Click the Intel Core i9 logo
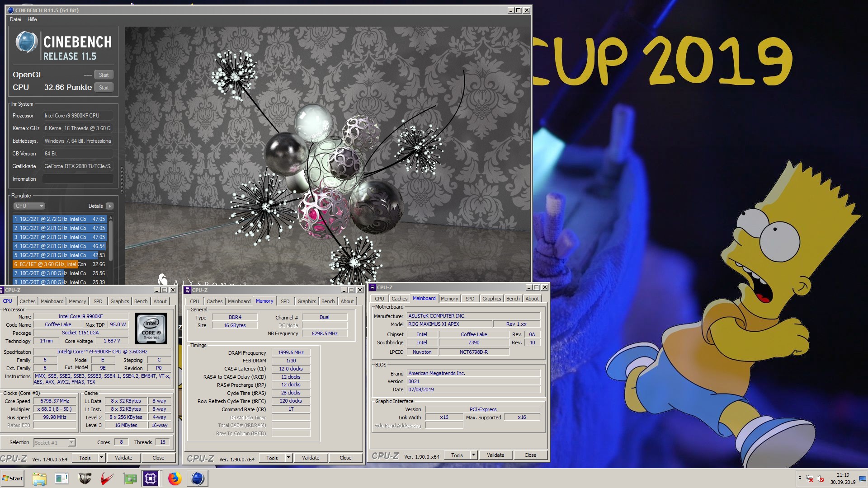 tap(151, 328)
